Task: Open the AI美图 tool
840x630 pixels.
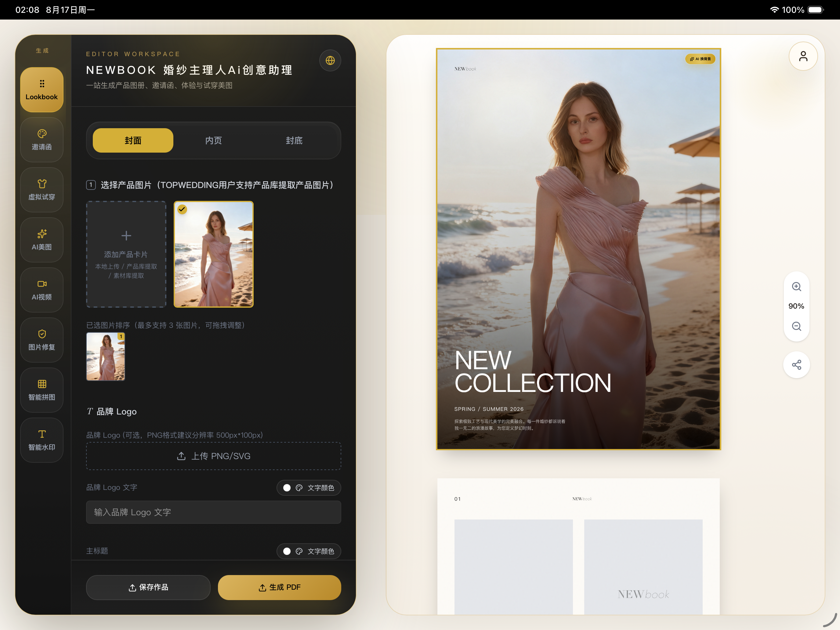Action: click(42, 240)
